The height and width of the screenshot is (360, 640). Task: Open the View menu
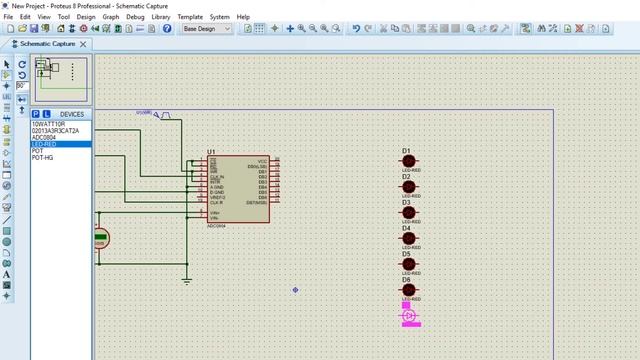pos(44,17)
